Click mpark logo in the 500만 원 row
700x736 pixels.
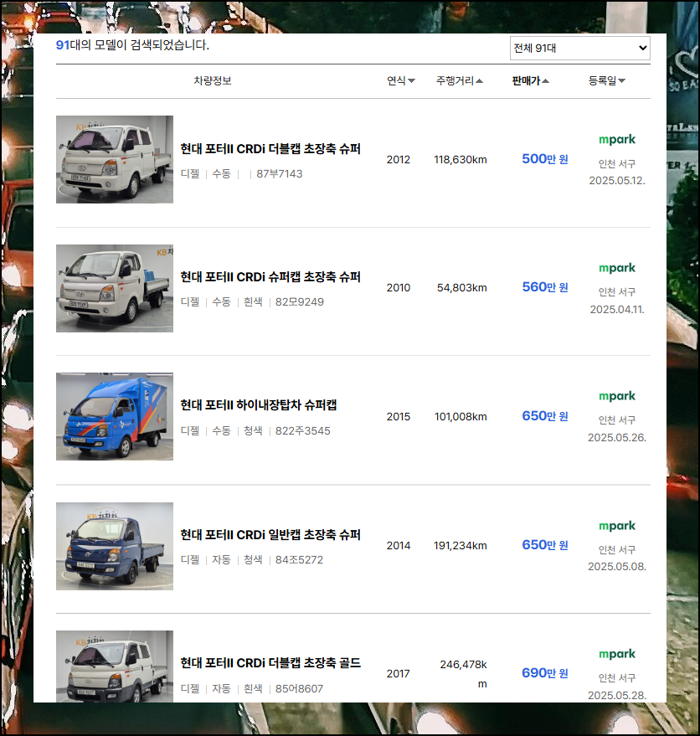click(x=617, y=139)
